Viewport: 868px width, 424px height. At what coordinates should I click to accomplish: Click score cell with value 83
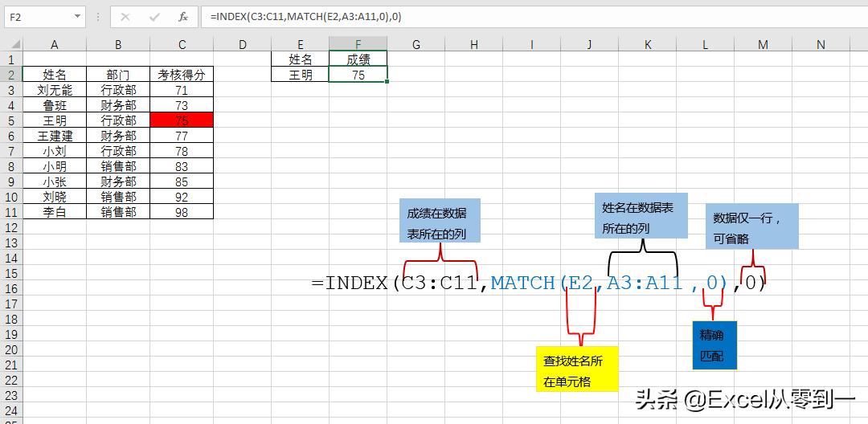pyautogui.click(x=182, y=166)
